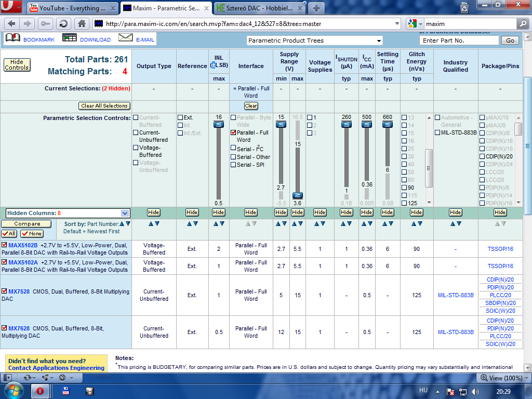Viewport: 532px width, 399px height.
Task: Sort Glitch Energy column descending
Action: tap(420, 224)
